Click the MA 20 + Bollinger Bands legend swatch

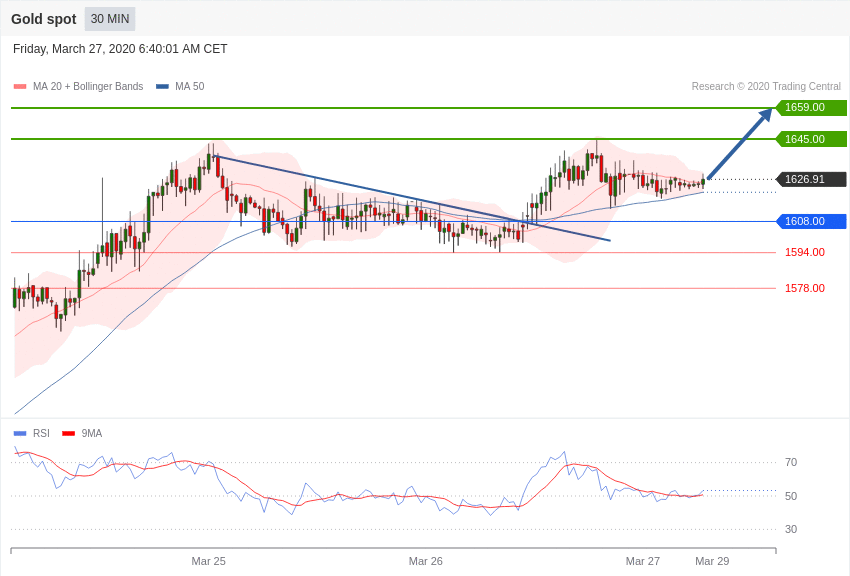20,86
